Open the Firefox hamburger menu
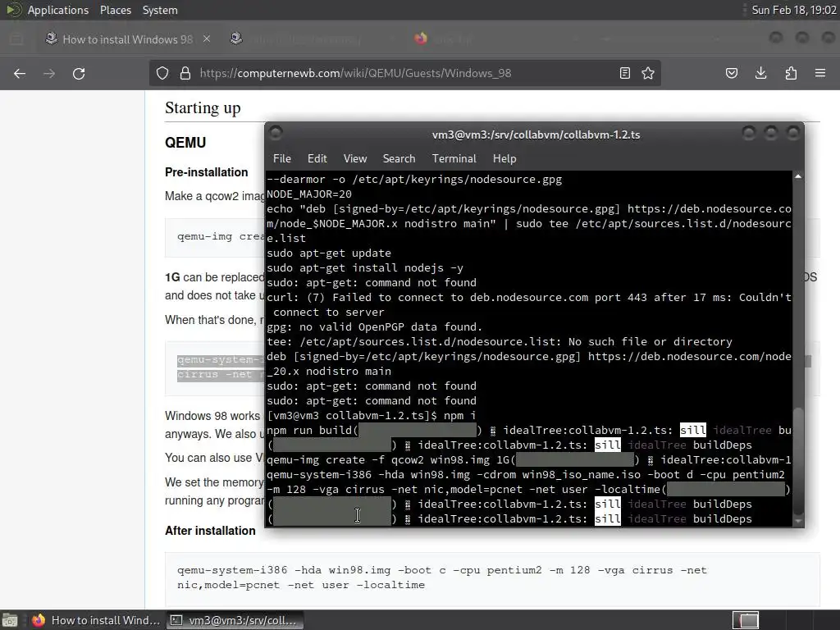This screenshot has width=840, height=630. 820,73
